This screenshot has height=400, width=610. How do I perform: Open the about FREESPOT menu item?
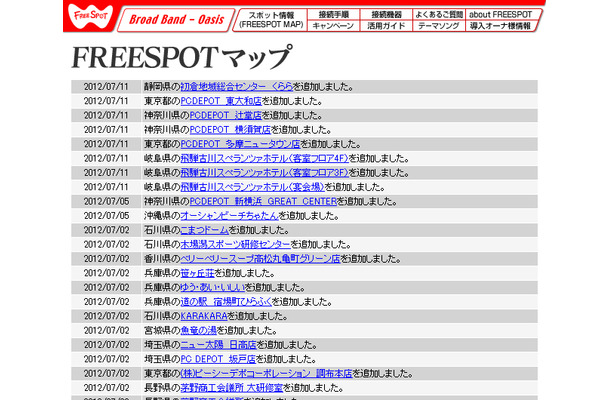tap(501, 14)
